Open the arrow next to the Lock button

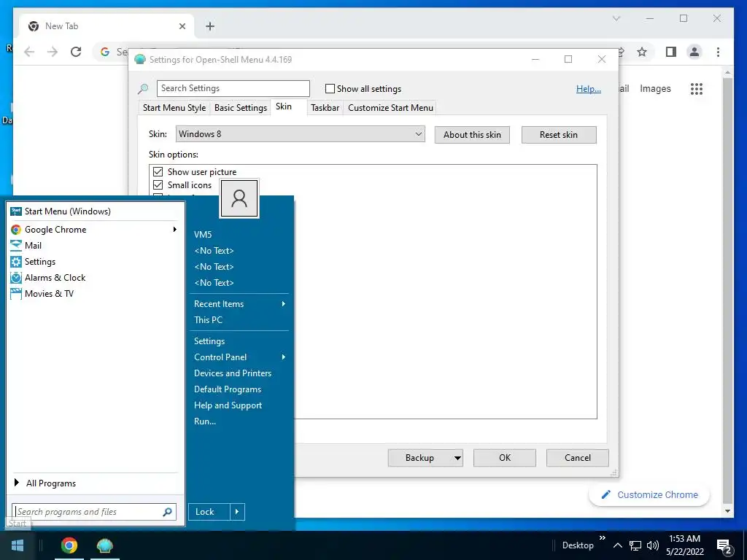237,512
